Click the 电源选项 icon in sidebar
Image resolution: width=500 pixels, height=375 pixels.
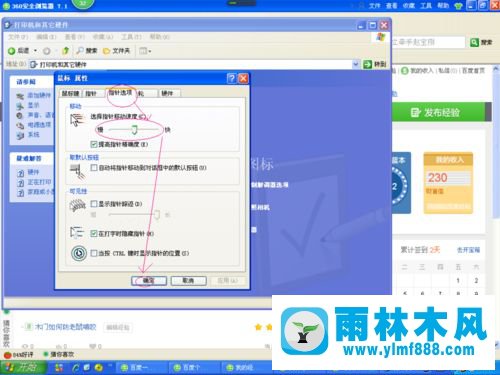[x=20, y=125]
